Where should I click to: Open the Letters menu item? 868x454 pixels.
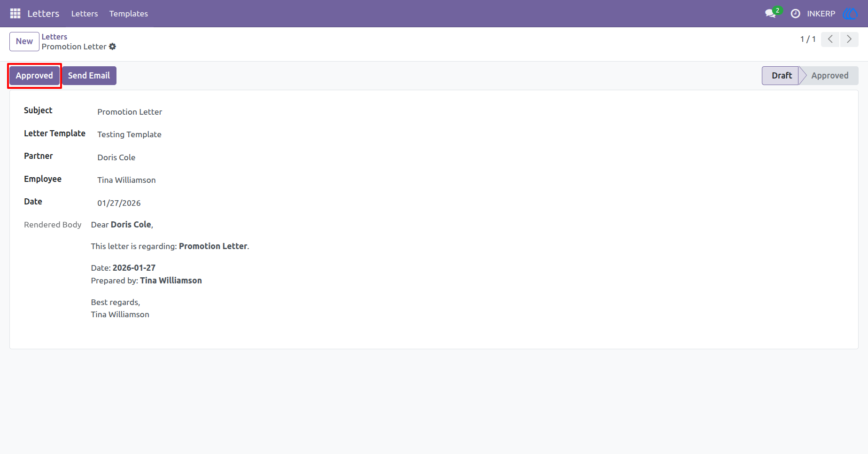85,14
